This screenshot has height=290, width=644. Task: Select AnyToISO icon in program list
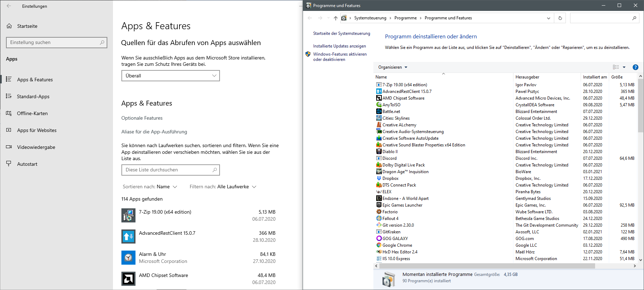pyautogui.click(x=379, y=105)
